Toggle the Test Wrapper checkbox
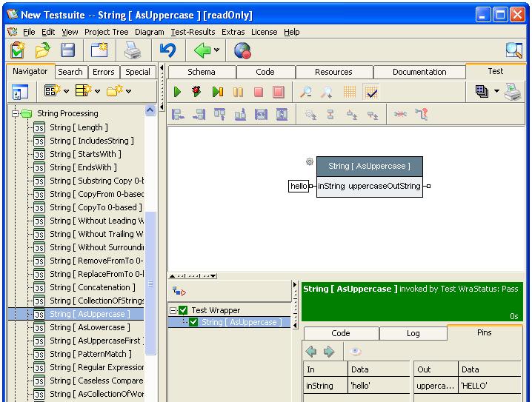This screenshot has width=532, height=402. tap(183, 310)
